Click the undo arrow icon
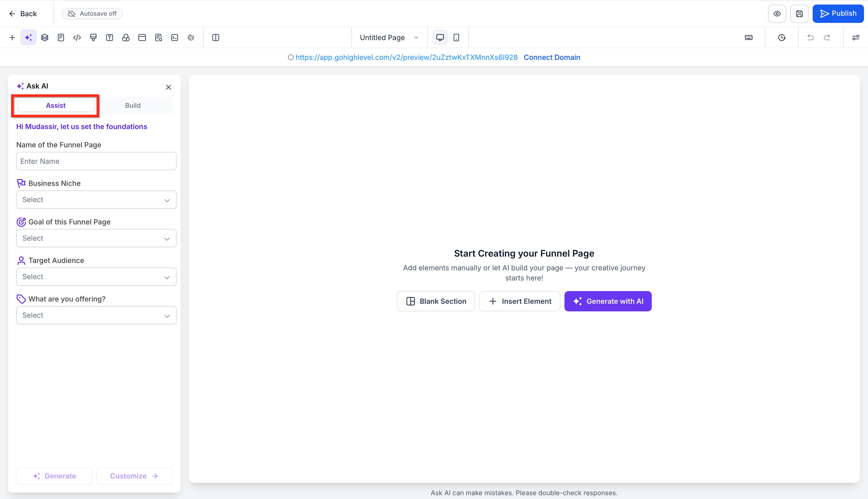 (x=810, y=38)
